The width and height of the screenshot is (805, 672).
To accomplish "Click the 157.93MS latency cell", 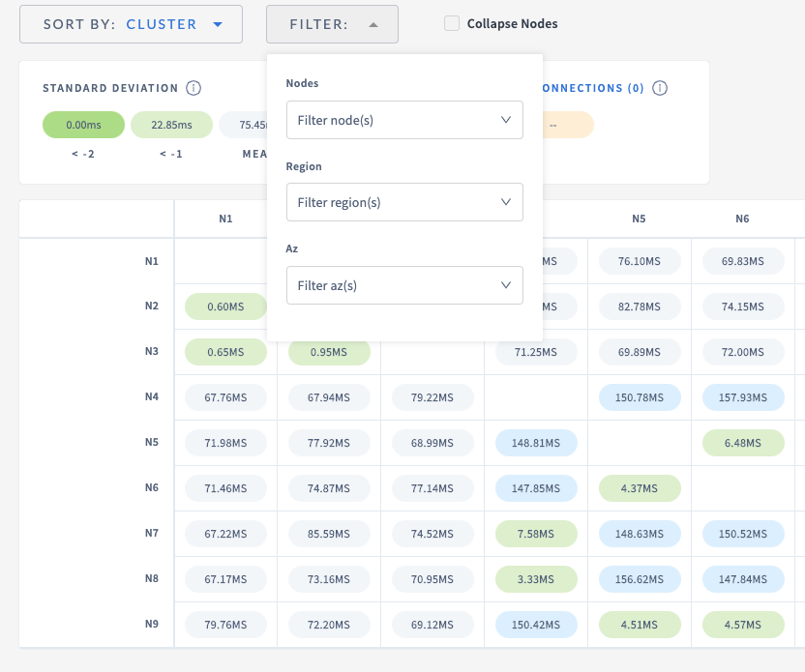I will click(743, 397).
